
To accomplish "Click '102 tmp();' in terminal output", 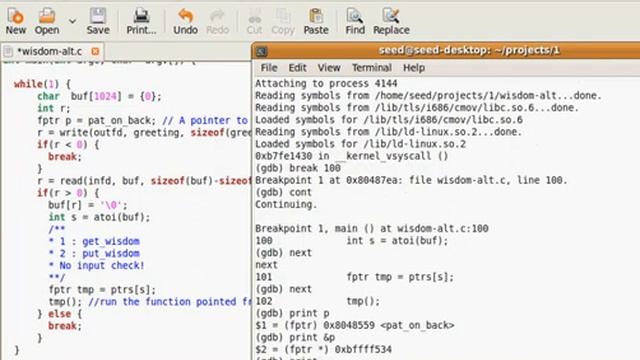I will click(x=317, y=301).
